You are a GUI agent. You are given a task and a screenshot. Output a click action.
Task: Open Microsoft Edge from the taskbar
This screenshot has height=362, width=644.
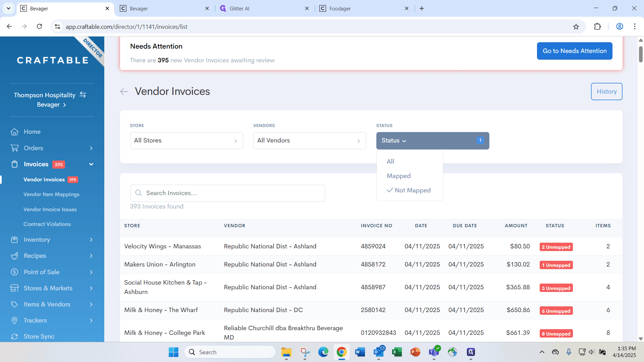pos(323,352)
